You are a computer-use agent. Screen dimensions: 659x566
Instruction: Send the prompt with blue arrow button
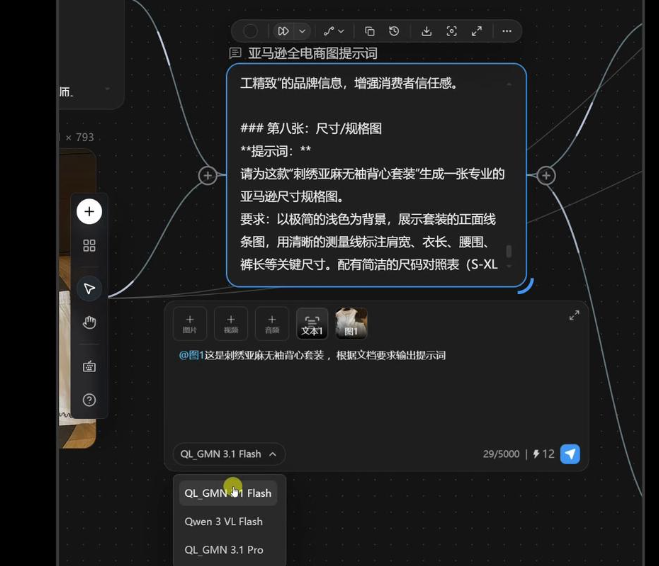coord(570,454)
